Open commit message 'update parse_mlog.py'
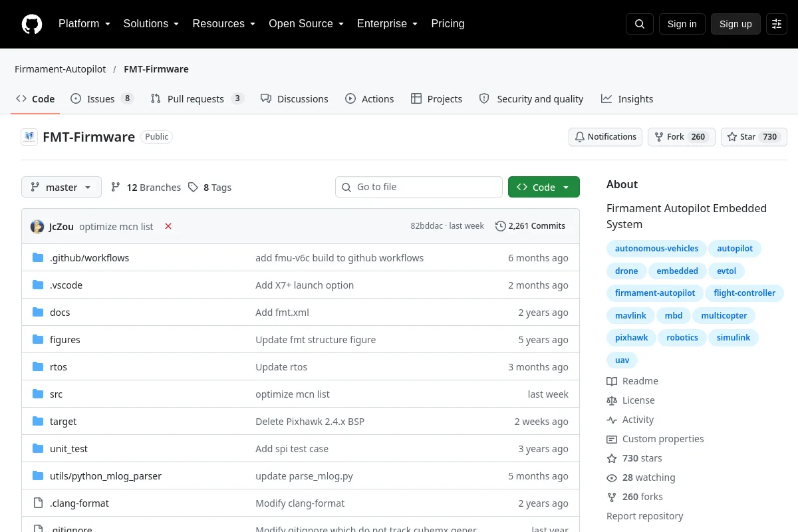 coord(305,476)
